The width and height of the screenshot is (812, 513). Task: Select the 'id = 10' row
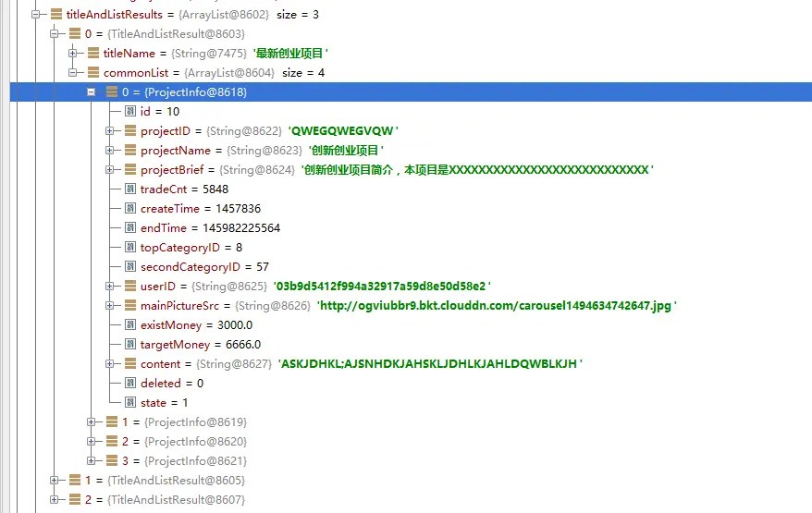coord(159,111)
